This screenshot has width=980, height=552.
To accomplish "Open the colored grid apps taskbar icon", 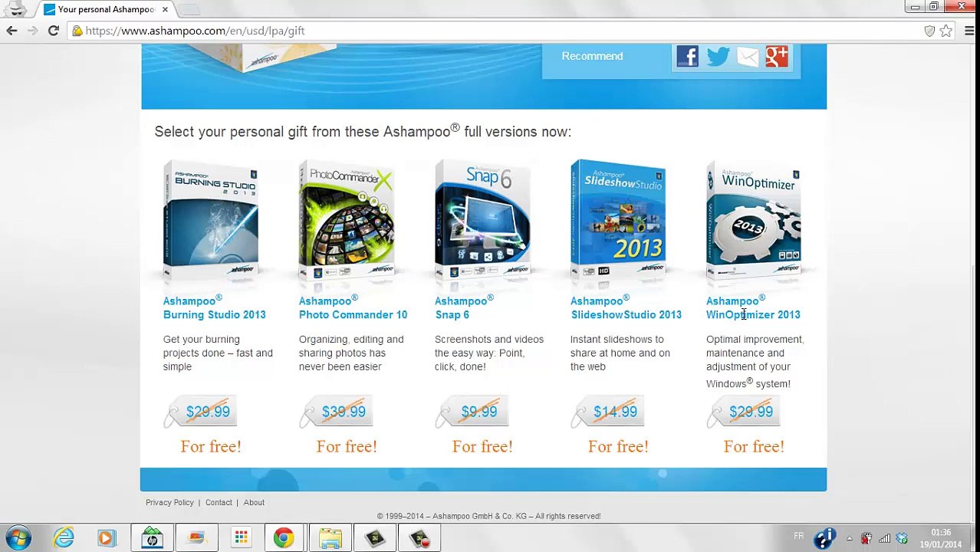I will tap(241, 538).
